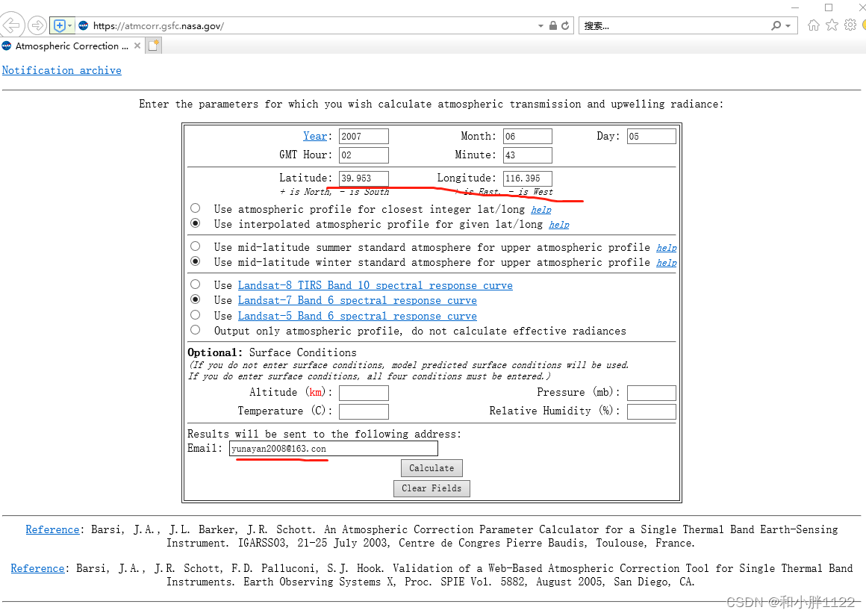866x616 pixels.
Task: Choose Landsat-7 Band 6 radio button
Action: 195,299
